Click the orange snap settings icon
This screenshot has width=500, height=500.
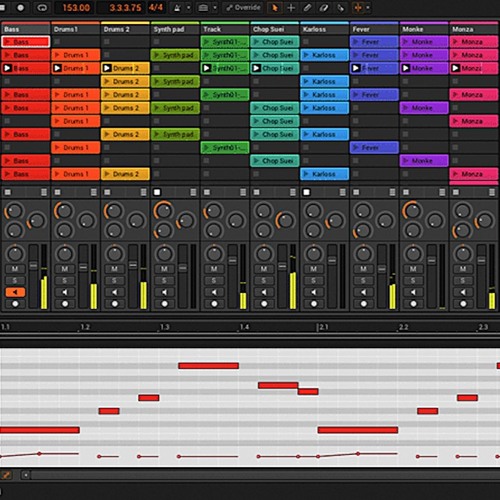point(358,7)
